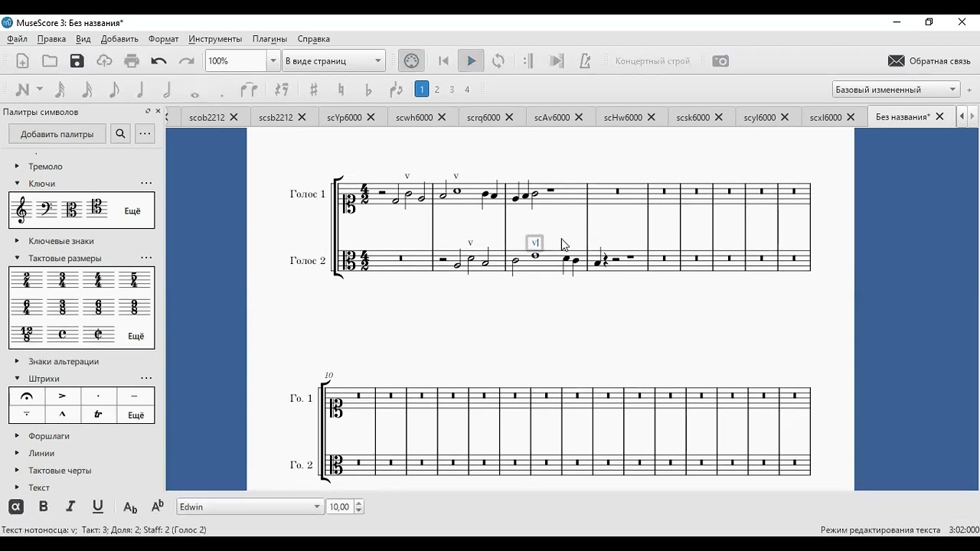Open the Инструменты menu
Screen dimensions: 980x551
(x=215, y=39)
